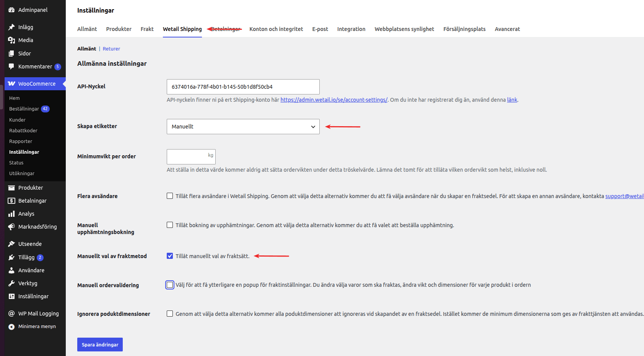Switch to the Frakt tab
Screen dimensions: 644x356
[x=147, y=29]
